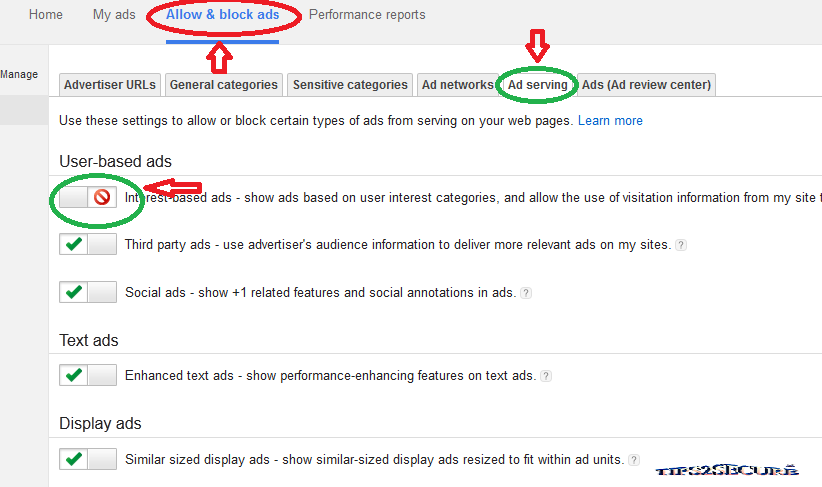The image size is (822, 487).
Task: Click the Learn more link
Action: coord(610,121)
